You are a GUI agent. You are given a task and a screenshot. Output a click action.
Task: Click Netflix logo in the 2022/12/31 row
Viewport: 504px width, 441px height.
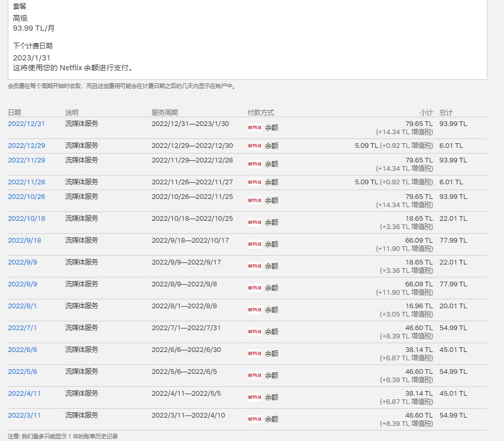click(255, 127)
